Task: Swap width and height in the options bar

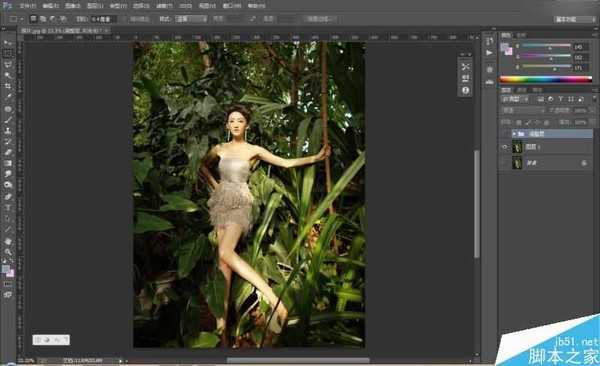Action: [253, 19]
